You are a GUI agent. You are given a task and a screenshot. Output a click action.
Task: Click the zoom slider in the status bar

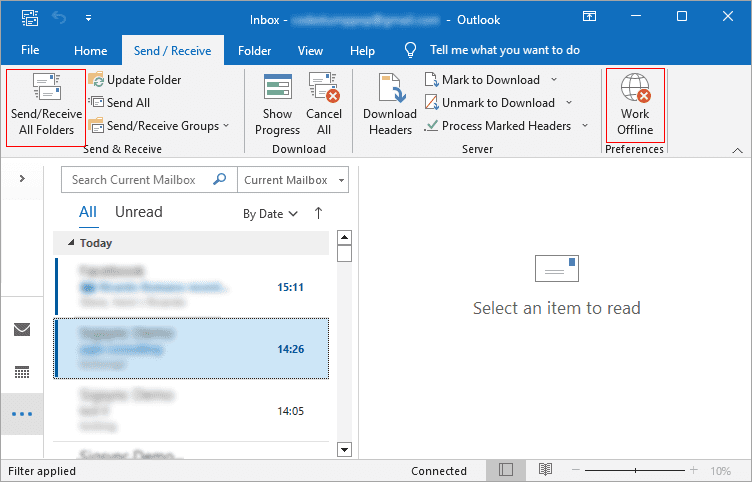[635, 470]
